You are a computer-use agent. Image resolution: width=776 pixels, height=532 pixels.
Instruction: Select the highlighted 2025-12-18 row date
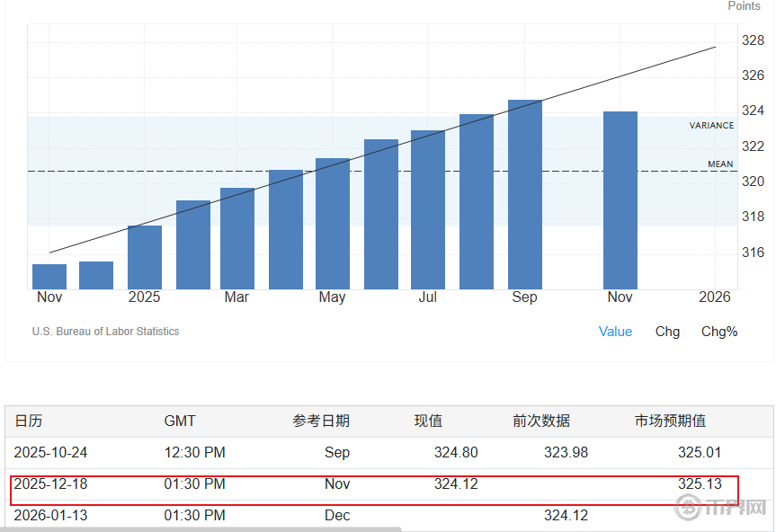coord(51,484)
